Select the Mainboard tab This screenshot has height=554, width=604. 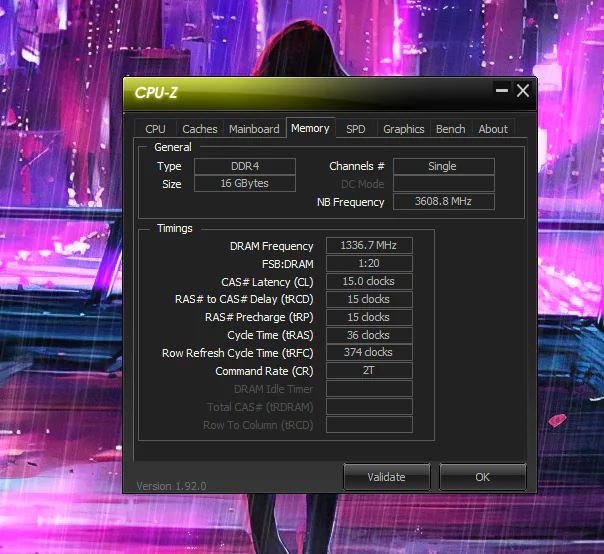coord(254,129)
